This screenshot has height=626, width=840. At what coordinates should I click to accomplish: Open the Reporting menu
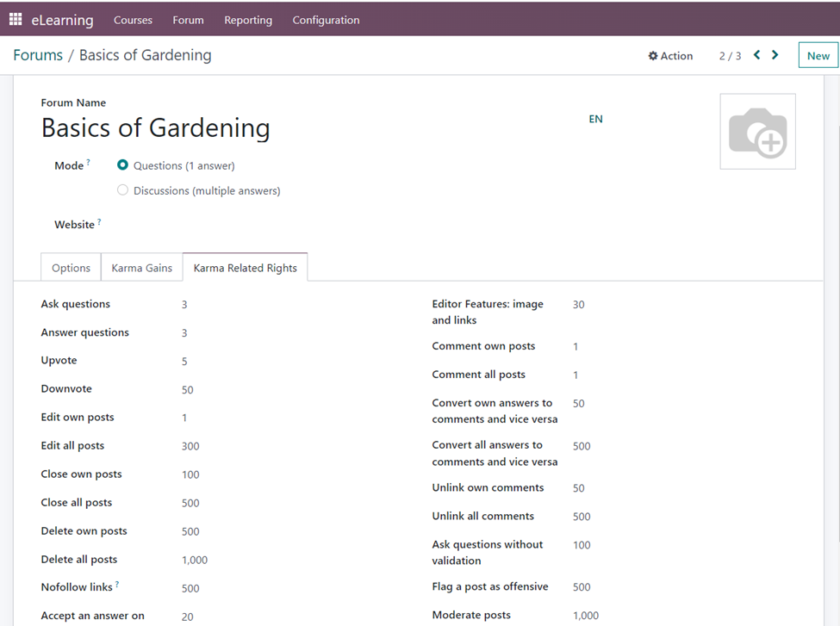(x=248, y=20)
